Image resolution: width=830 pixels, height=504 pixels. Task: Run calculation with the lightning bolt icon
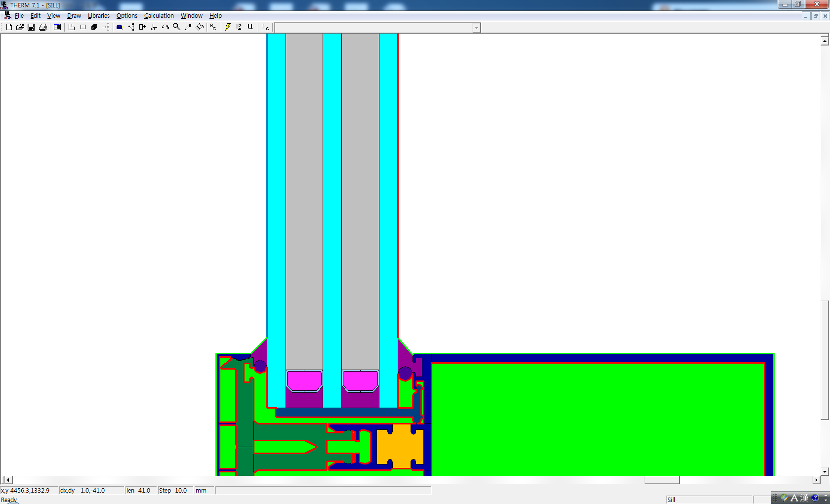228,27
